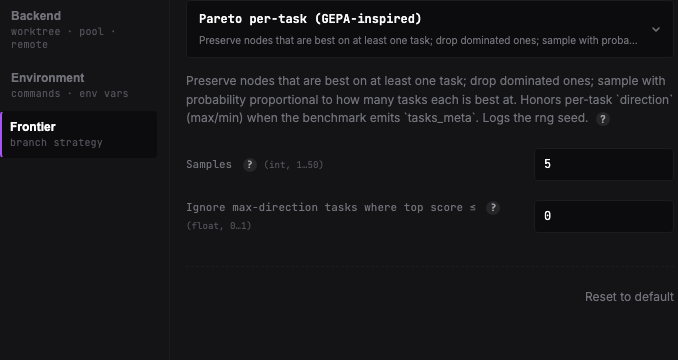Click 'commands · env vars' subtitle
Screen dimensions: 678x360
tap(70, 94)
